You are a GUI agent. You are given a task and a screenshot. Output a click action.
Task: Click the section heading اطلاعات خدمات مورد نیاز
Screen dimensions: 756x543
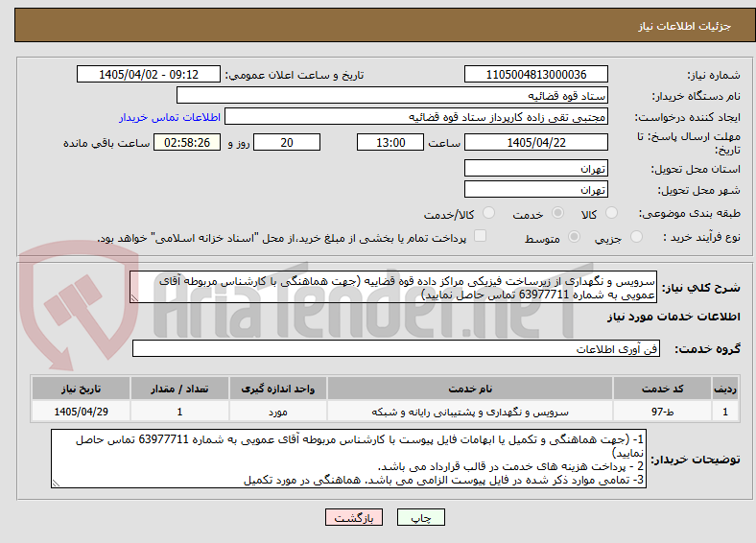673,317
